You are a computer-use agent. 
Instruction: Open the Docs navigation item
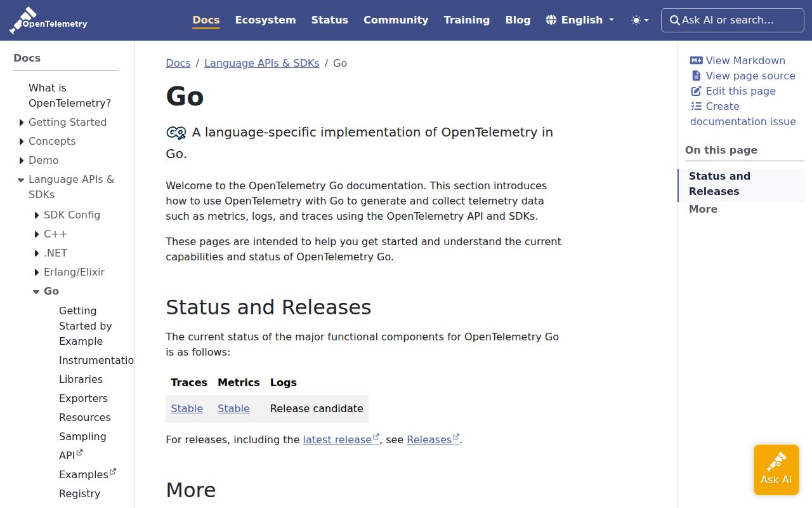pyautogui.click(x=206, y=20)
